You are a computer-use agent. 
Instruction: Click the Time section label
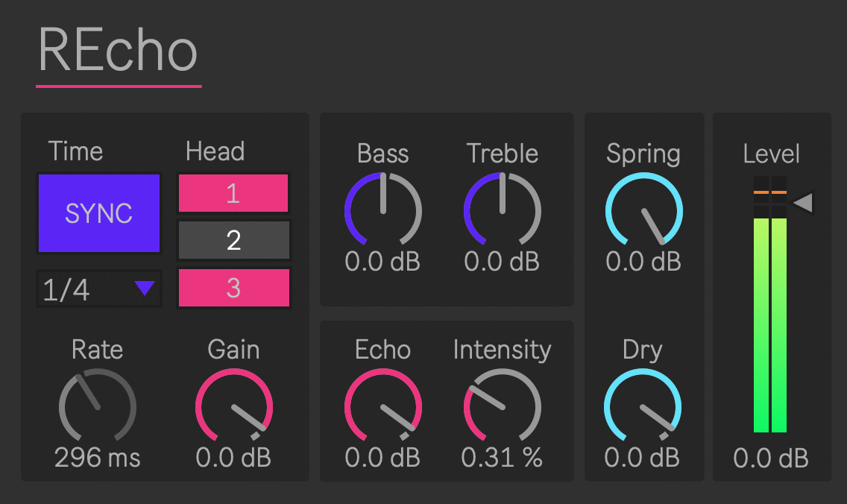coord(75,151)
